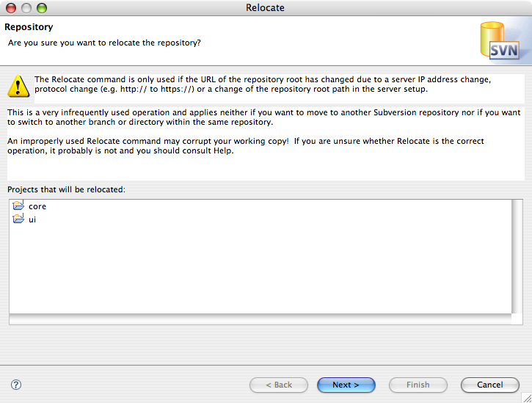Click the Repository heading text
The image size is (532, 403).
point(29,27)
